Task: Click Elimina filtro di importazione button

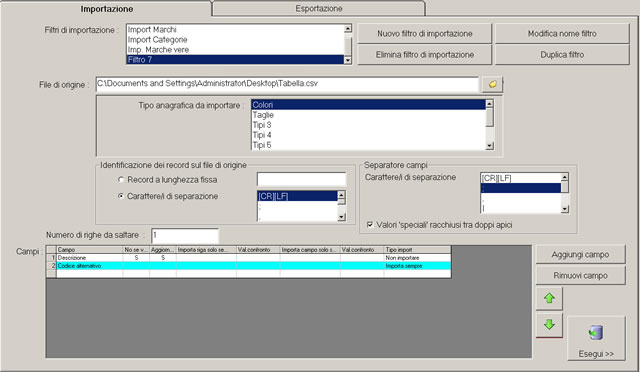Action: pyautogui.click(x=424, y=54)
